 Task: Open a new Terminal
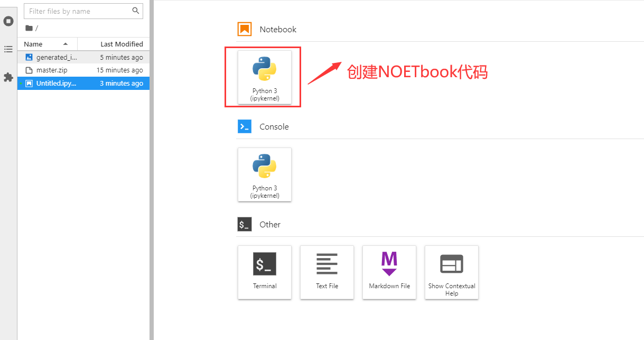point(265,272)
